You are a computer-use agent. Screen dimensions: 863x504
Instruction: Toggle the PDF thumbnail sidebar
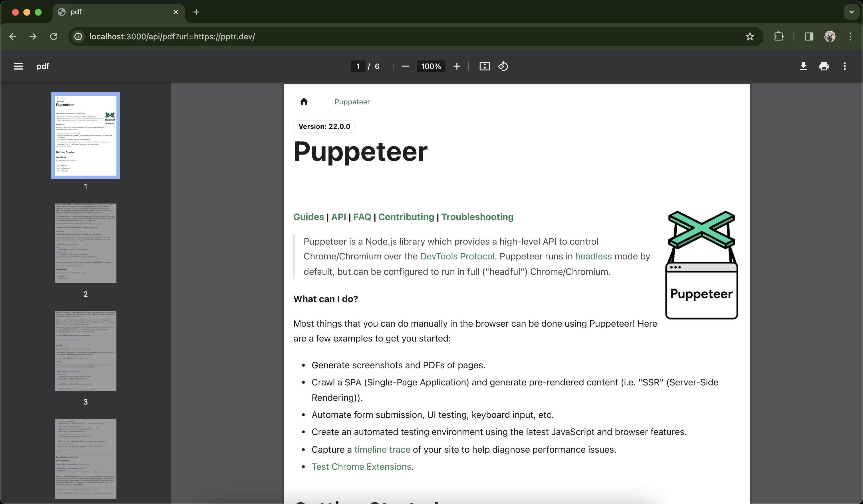pyautogui.click(x=18, y=66)
